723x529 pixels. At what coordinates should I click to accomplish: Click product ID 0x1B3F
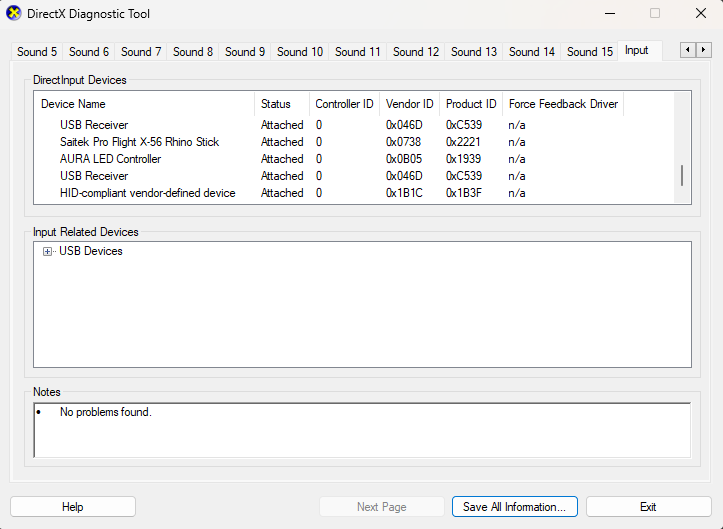point(464,193)
